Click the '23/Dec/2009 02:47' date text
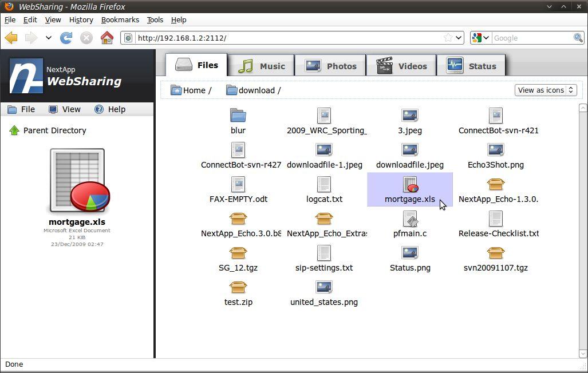This screenshot has height=373, width=588. pyautogui.click(x=77, y=244)
